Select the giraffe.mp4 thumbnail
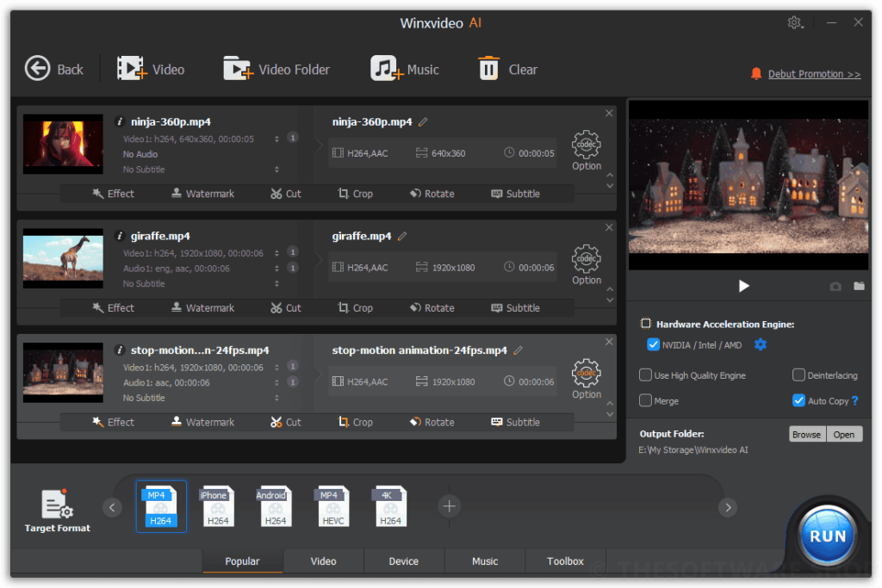 [x=63, y=258]
